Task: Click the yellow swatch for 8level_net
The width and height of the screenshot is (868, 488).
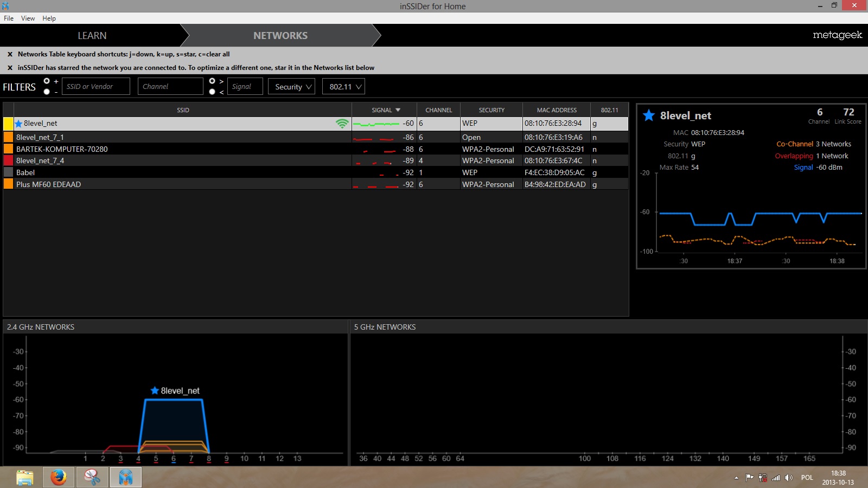Action: (8, 124)
